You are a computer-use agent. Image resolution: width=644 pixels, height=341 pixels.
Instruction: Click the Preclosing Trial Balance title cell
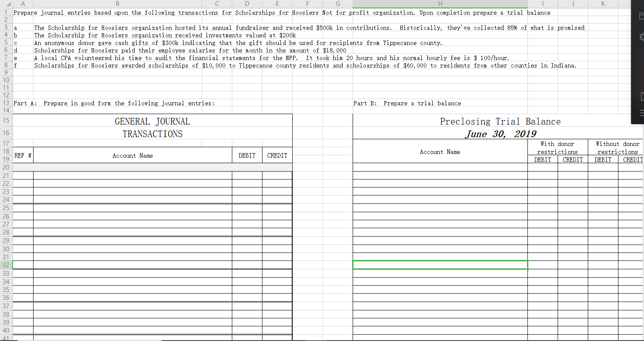[500, 121]
